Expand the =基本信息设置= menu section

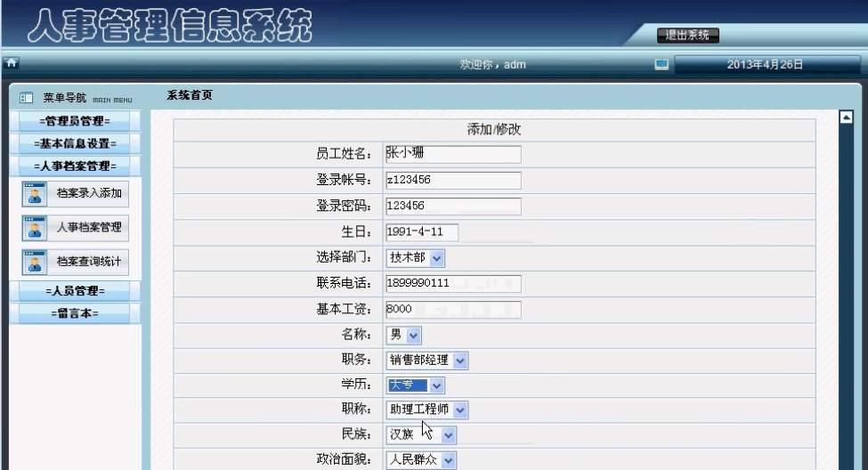coord(75,143)
